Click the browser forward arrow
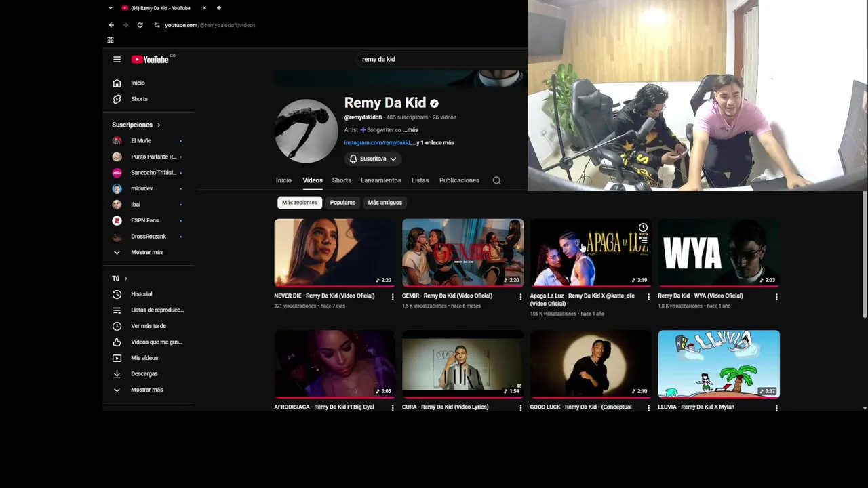 pos(125,25)
